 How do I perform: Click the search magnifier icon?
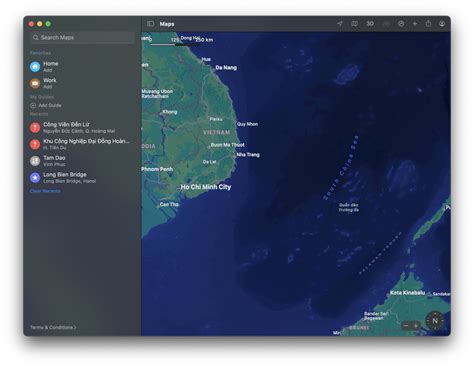coord(36,38)
